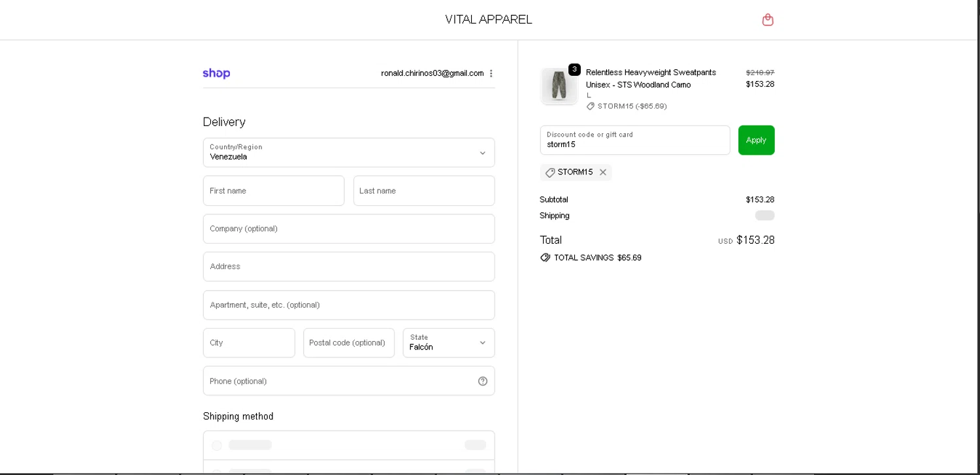Open the shopping bag cart icon
Image resolution: width=980 pixels, height=475 pixels.
tap(768, 20)
